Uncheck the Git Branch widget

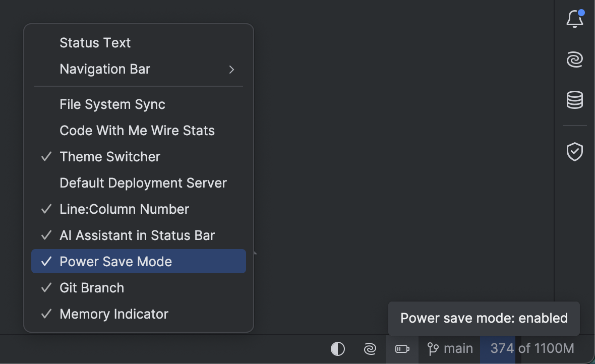pos(92,288)
